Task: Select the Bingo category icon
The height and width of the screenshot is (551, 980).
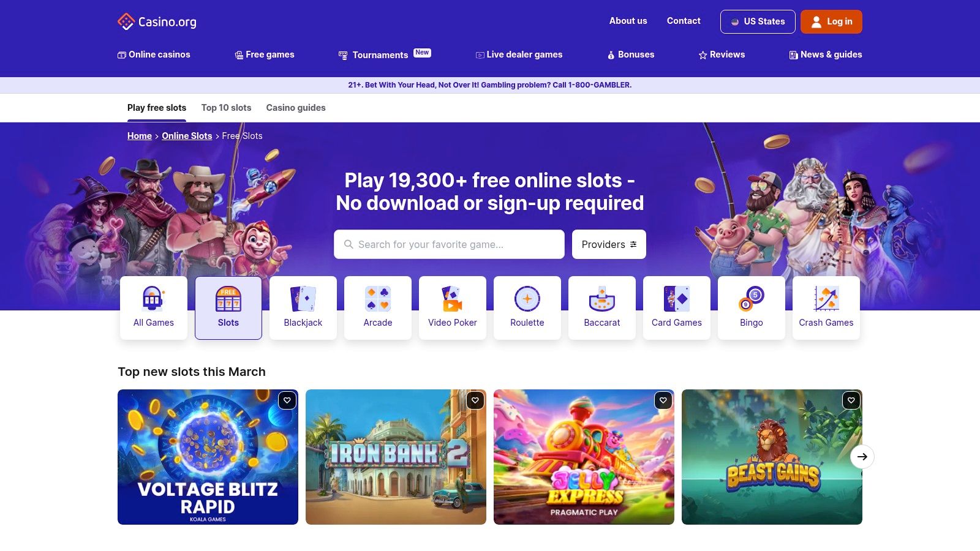Action: click(x=752, y=300)
